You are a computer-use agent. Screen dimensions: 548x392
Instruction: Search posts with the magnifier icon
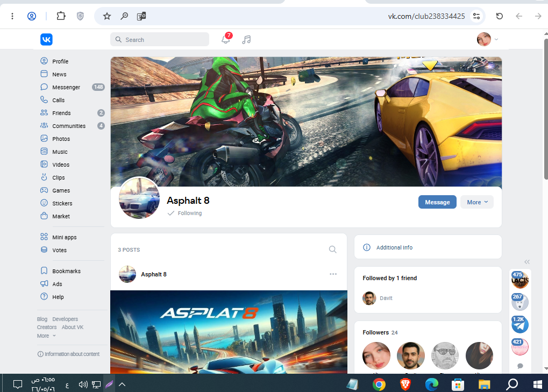click(x=333, y=250)
